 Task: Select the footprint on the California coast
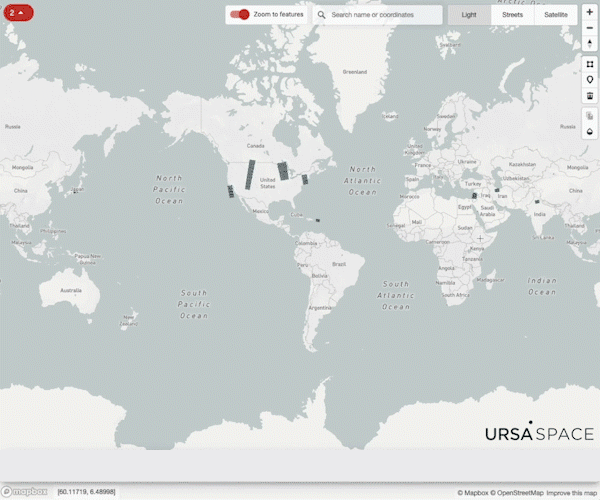point(231,191)
